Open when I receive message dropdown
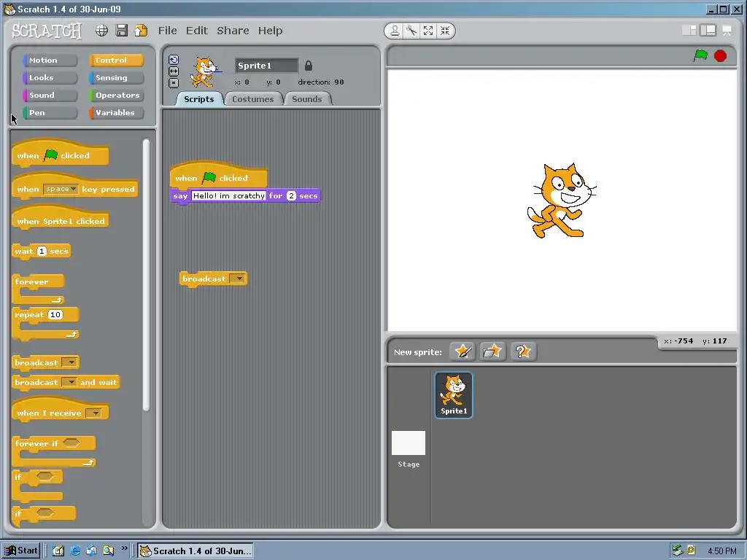747x560 pixels. (94, 413)
